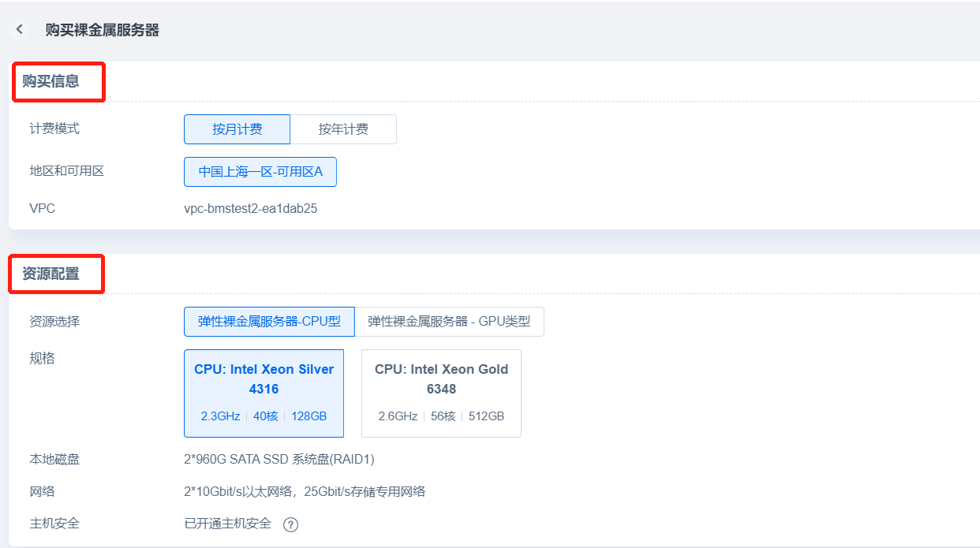Choose the 中国上海一区-可用区A zone

[x=260, y=172]
